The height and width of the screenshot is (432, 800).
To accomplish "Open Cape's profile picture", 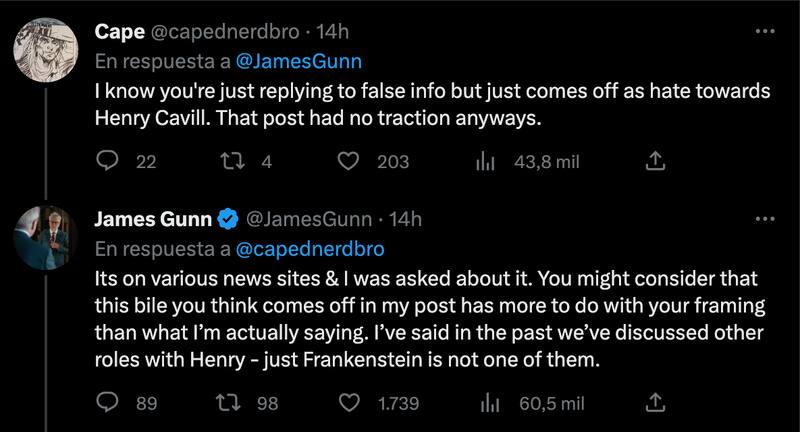I will click(x=46, y=45).
